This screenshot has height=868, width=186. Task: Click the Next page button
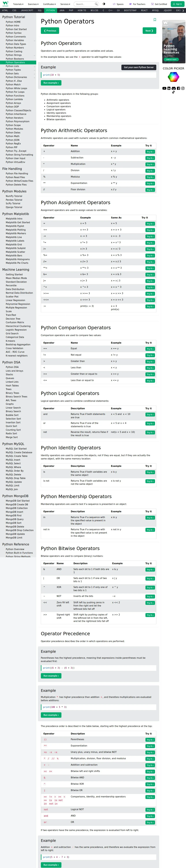point(149,31)
